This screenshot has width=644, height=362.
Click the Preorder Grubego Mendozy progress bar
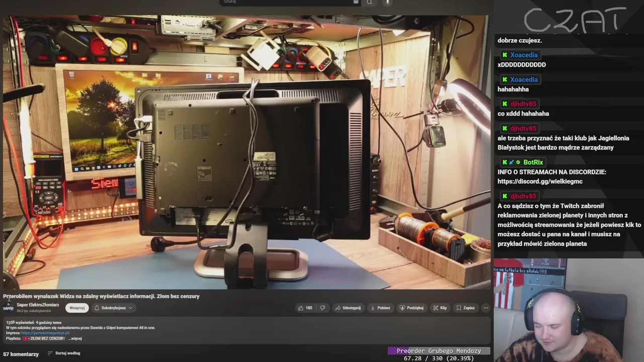point(439,351)
